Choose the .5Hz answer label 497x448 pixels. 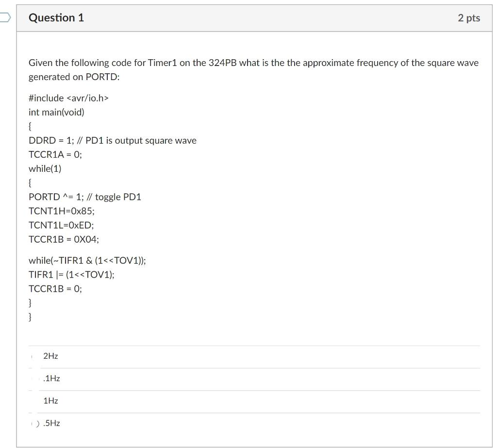point(52,423)
